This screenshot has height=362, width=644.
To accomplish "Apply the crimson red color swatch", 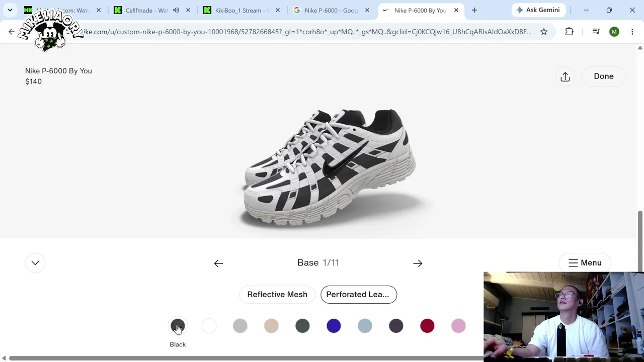I will point(427,326).
